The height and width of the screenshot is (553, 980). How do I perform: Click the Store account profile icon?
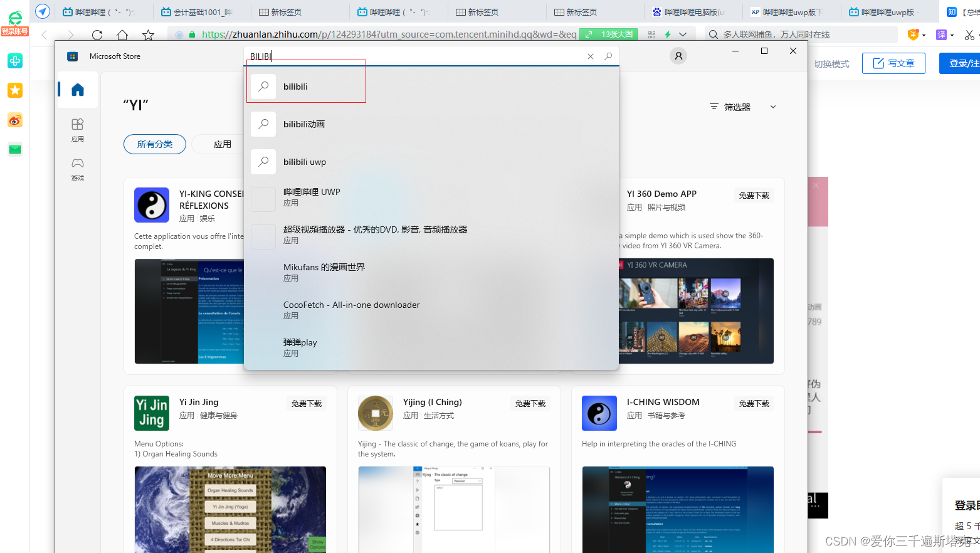click(x=678, y=56)
